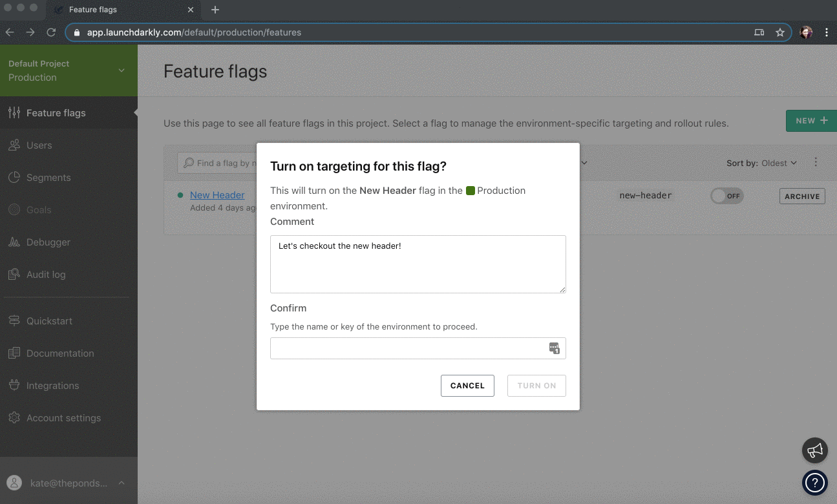
Task: Reload the current page
Action: pos(51,32)
